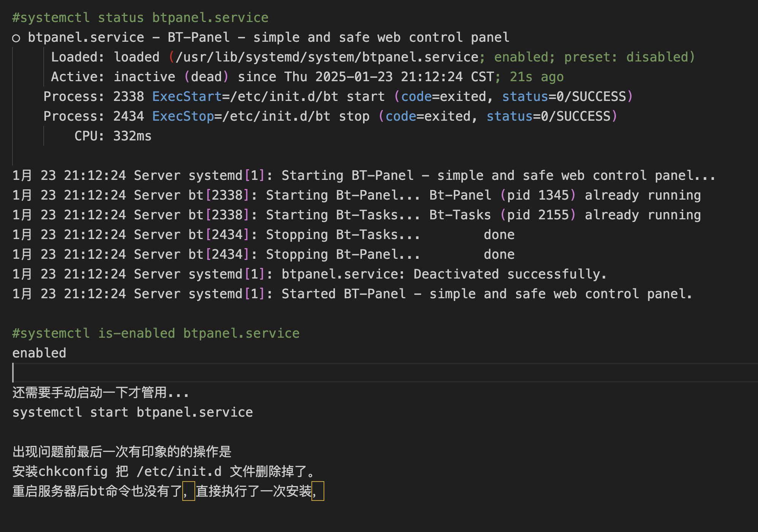Click 'status=0/SUCCESS' on the ExecStart line
Image resolution: width=758 pixels, height=532 pixels.
pos(564,96)
